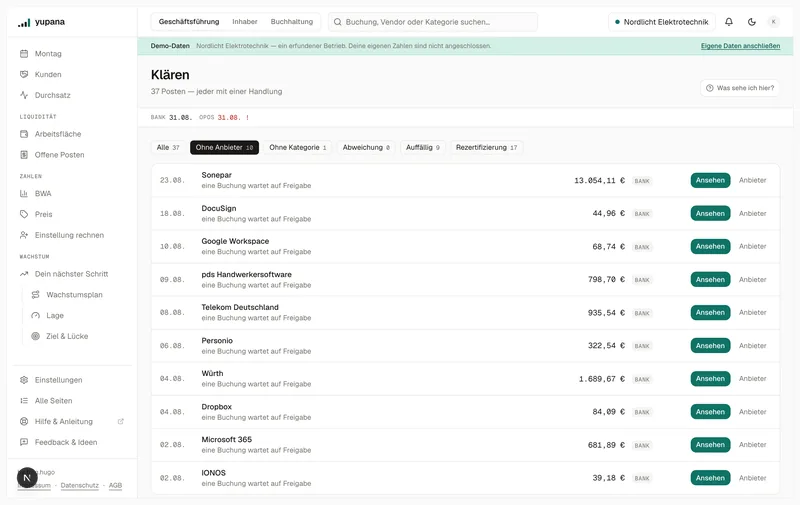Open Montag calendar icon in sidebar
Viewport: 800px width, 505px height.
(x=24, y=54)
